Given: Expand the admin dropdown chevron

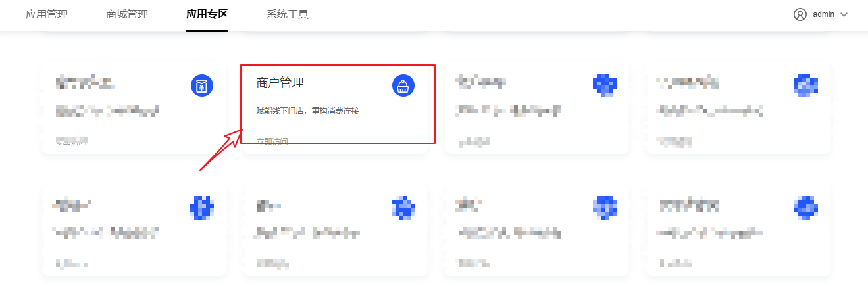Looking at the screenshot, I should click(x=844, y=14).
